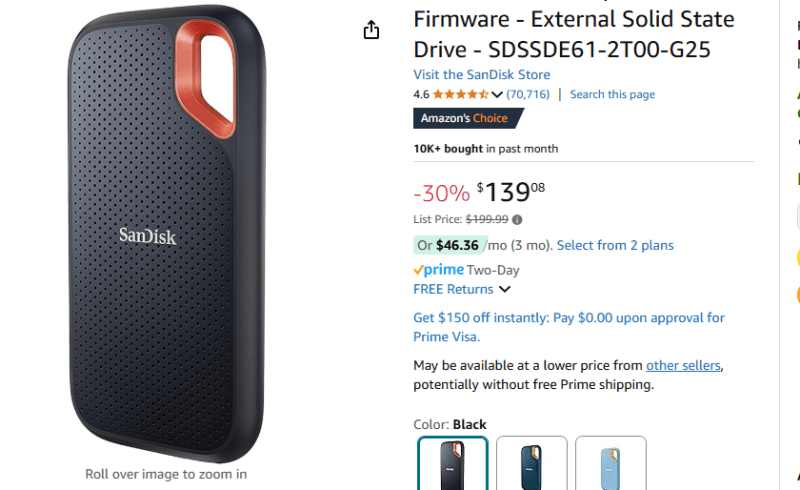The width and height of the screenshot is (800, 490).
Task: Click the Prime checkmark logo
Action: click(x=438, y=270)
